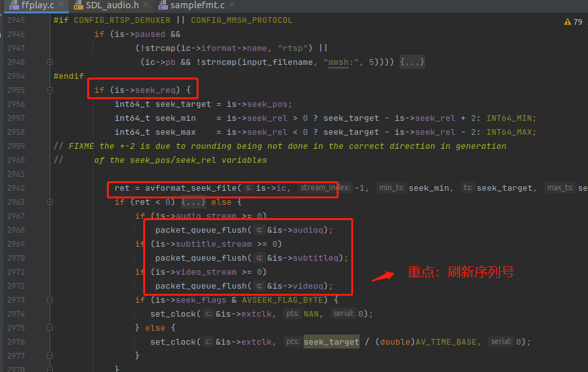Screen dimensions: 588x372
Task: Collapse the seek_flags if block at line 2973
Action: tap(50, 300)
